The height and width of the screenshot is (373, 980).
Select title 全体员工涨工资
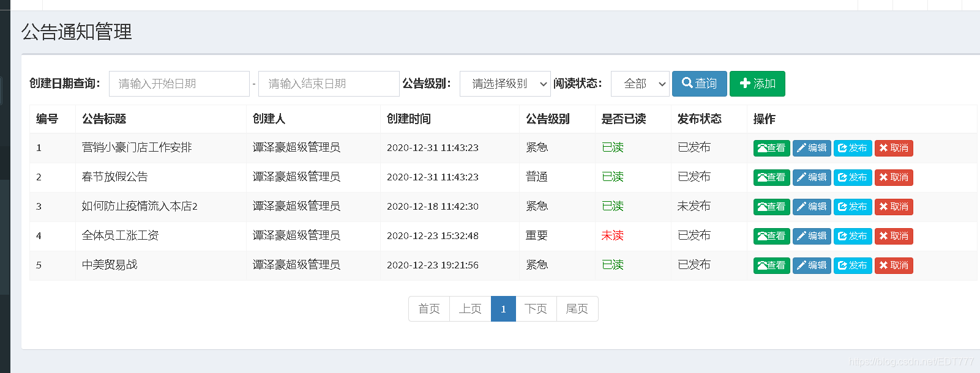coord(121,235)
